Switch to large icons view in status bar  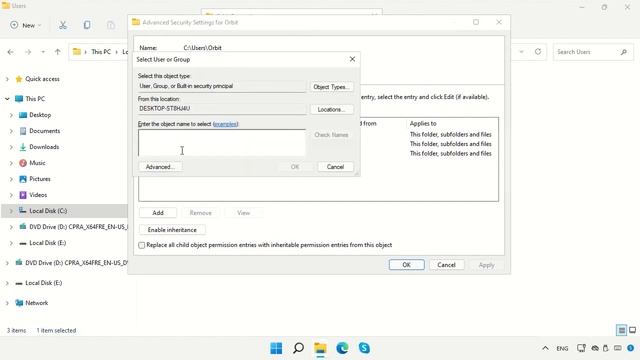632,330
